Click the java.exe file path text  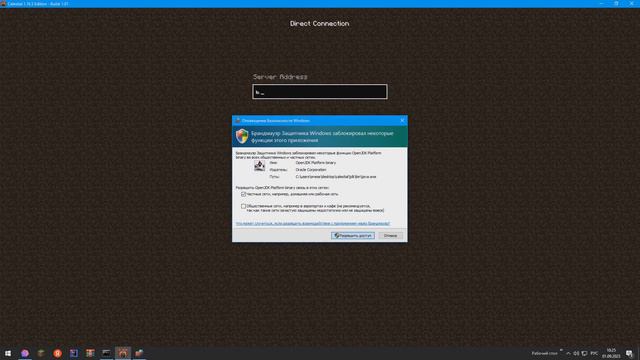tap(336, 177)
